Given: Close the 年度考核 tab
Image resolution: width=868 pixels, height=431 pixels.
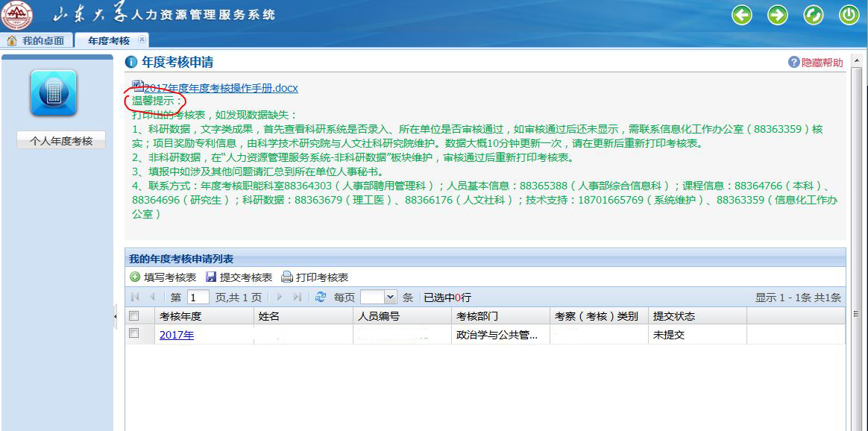Looking at the screenshot, I should [x=142, y=40].
